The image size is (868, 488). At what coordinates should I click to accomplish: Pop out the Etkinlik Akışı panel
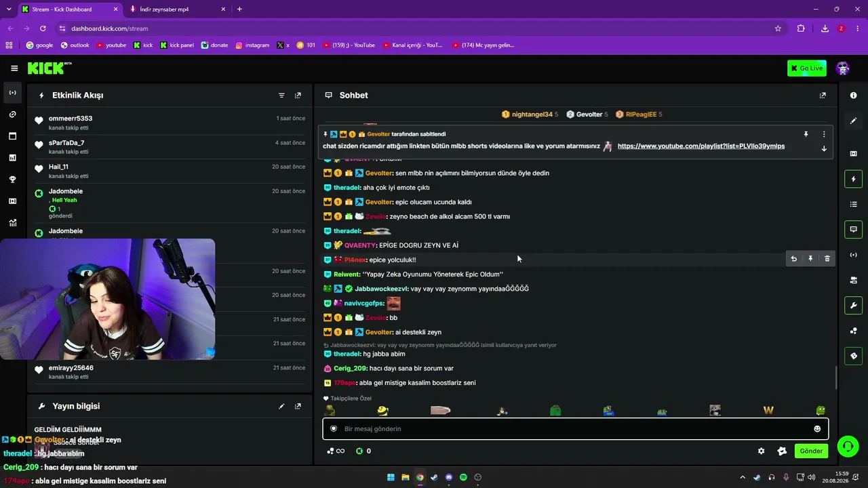tap(298, 96)
